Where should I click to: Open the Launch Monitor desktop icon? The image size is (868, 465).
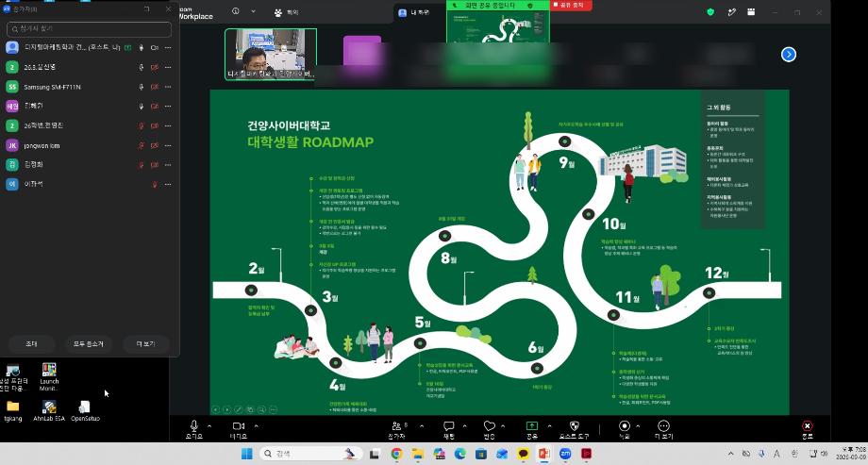tap(49, 377)
